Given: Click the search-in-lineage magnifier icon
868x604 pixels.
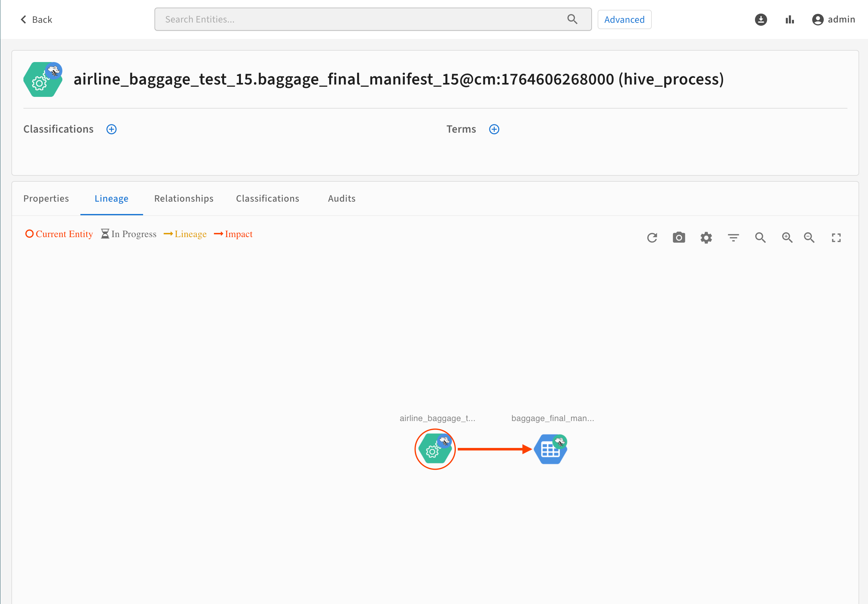Looking at the screenshot, I should coord(760,237).
